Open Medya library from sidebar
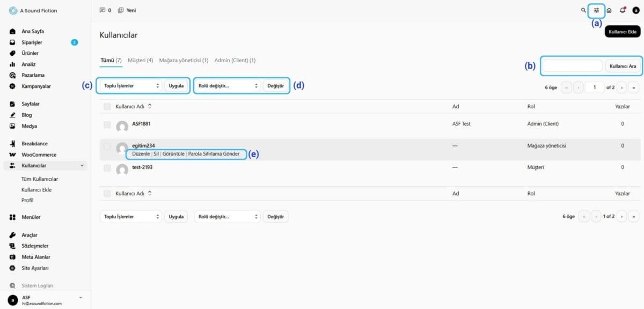 pyautogui.click(x=29, y=126)
